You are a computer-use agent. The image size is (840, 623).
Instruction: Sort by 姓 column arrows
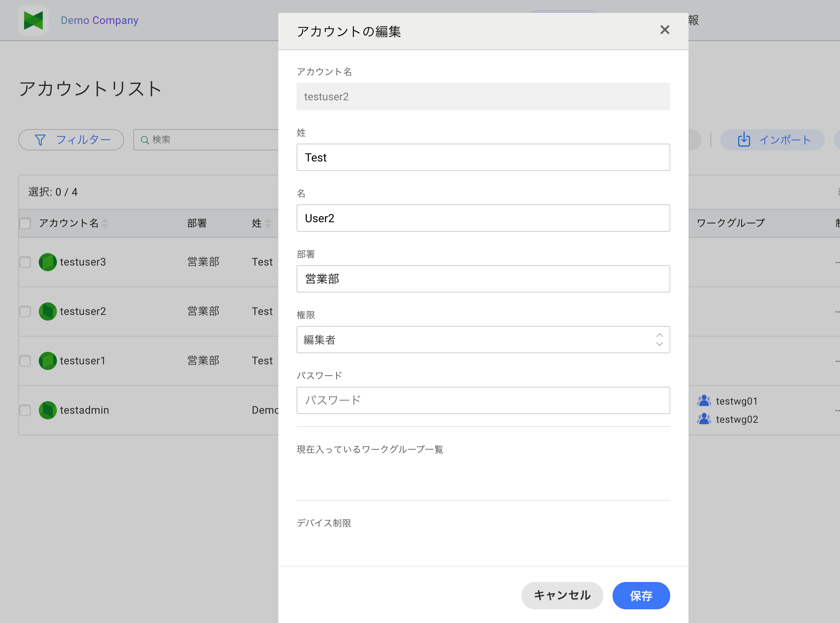point(268,223)
